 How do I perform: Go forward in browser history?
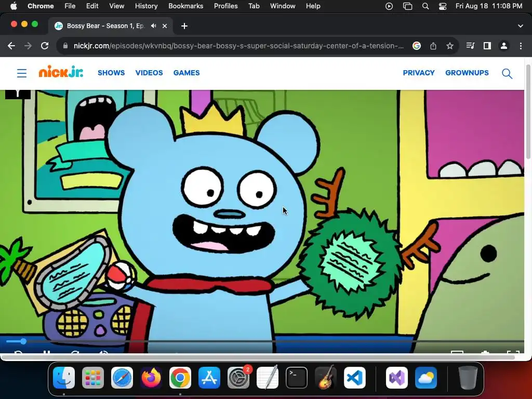pyautogui.click(x=28, y=46)
